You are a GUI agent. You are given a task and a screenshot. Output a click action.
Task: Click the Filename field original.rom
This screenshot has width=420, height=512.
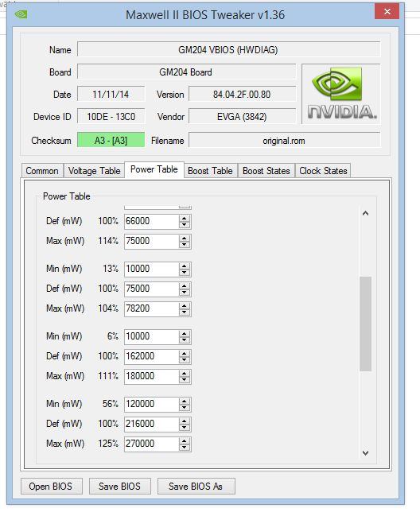[x=285, y=140]
